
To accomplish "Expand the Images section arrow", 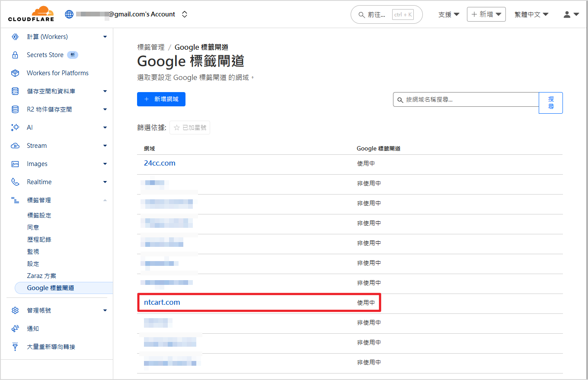I will click(x=105, y=164).
